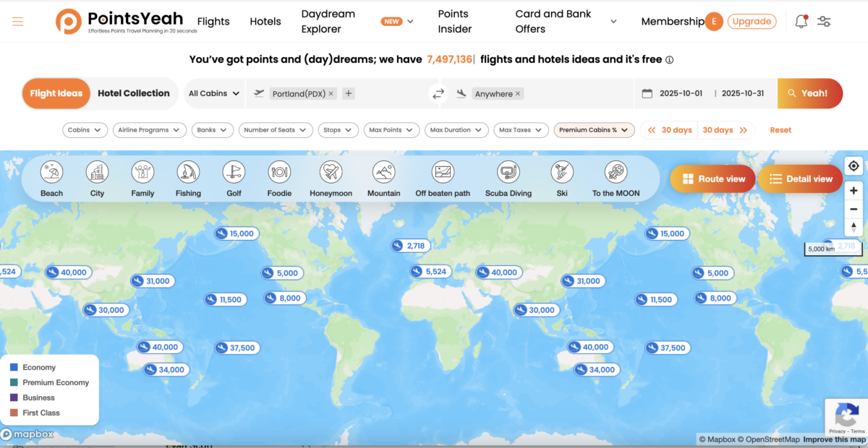Screen dimensions: 868x448
Task: Open the Card and Bank Offers menu
Action: [x=566, y=22]
